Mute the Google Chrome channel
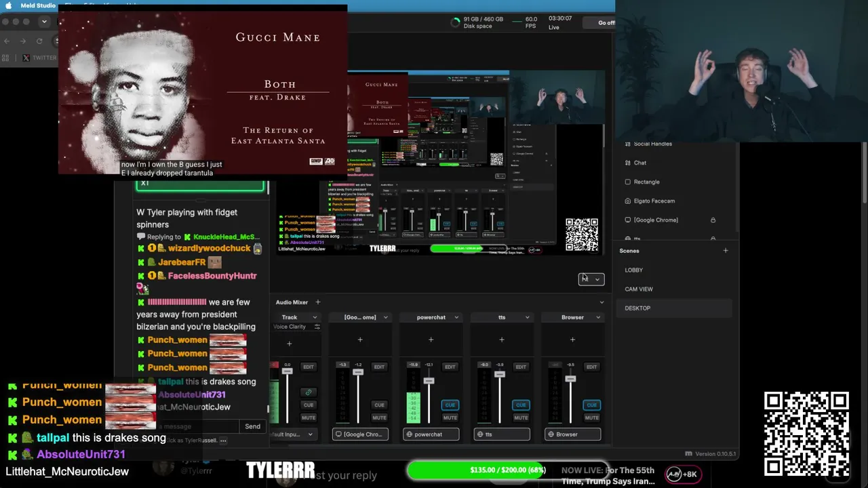Screen dimensions: 868x488 pos(379,418)
